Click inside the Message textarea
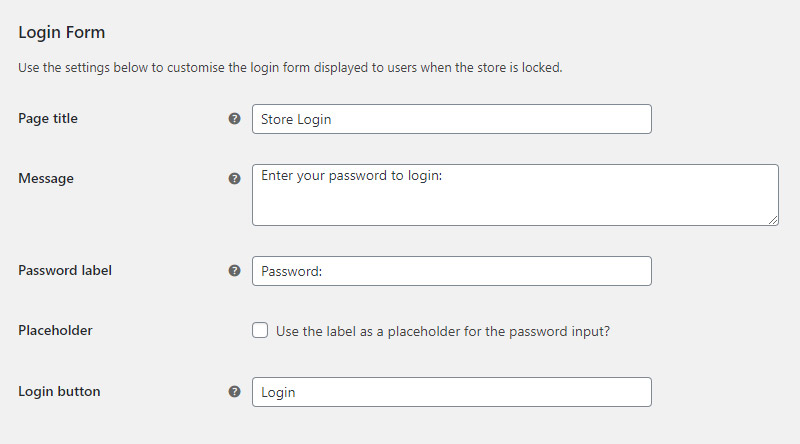Viewport: 800px width, 444px height. tap(515, 195)
